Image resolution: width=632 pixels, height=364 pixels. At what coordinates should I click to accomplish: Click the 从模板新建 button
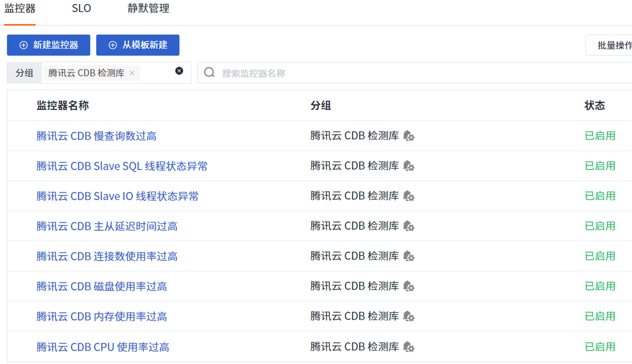(138, 45)
